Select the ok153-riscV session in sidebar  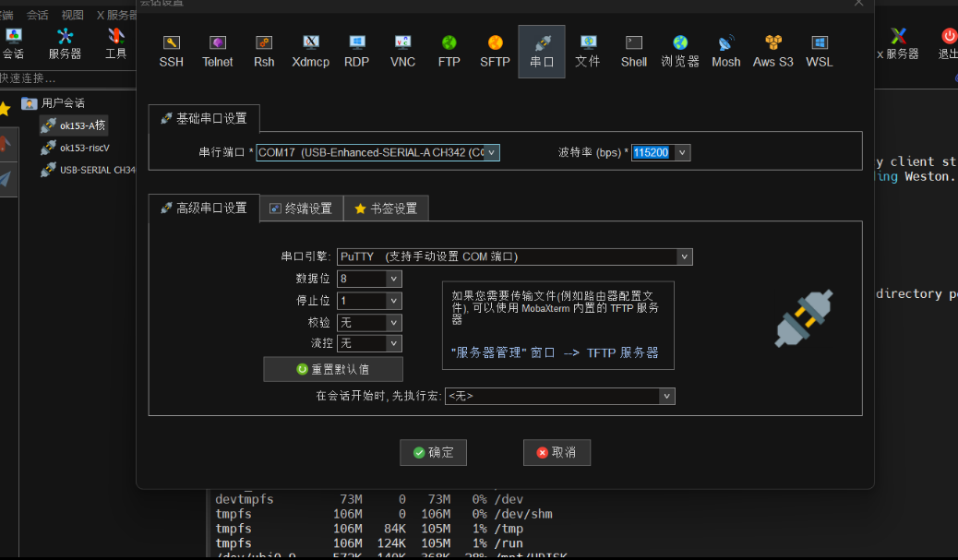click(76, 148)
